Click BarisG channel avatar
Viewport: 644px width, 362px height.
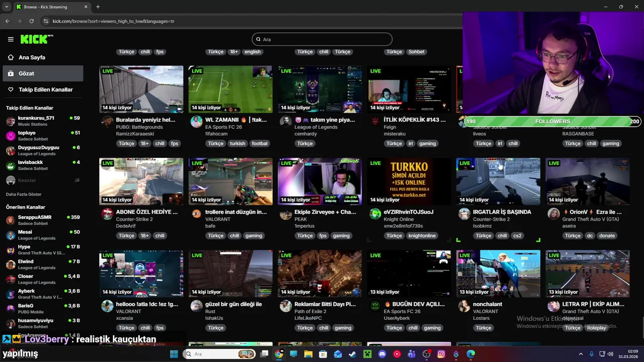[x=11, y=309]
